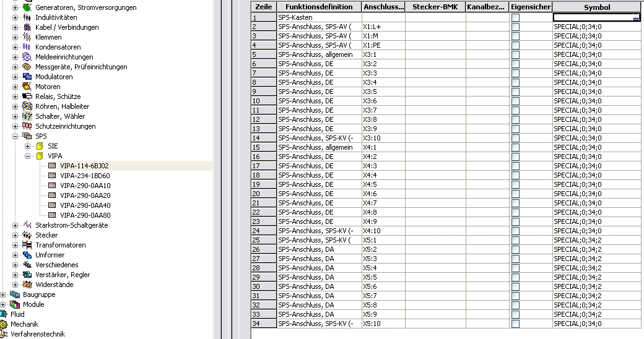
Task: Select VIPA-114-6BJ02 in the tree
Action: click(x=84, y=166)
